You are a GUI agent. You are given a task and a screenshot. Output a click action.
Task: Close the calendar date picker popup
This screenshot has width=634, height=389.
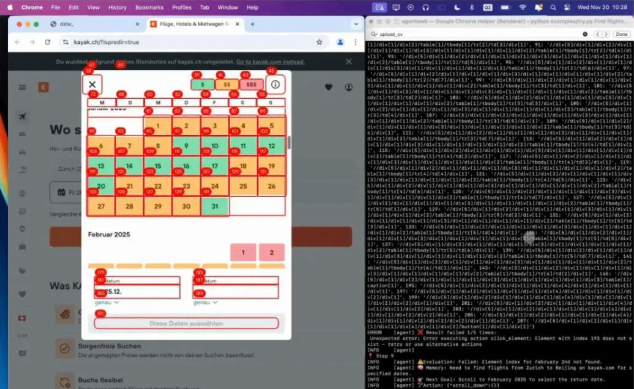(92, 84)
